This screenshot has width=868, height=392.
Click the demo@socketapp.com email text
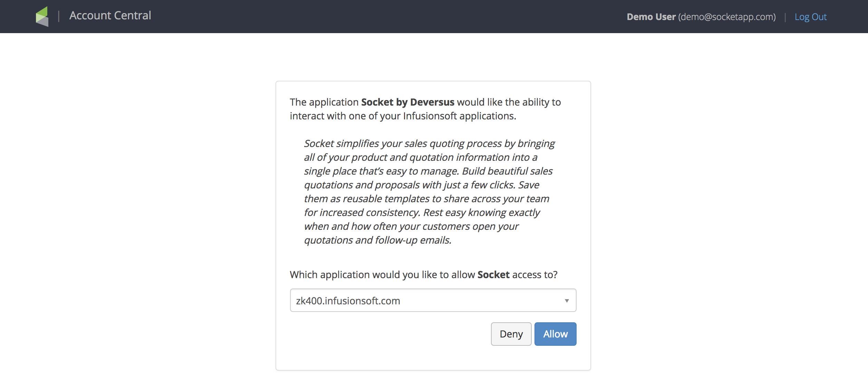tap(727, 17)
